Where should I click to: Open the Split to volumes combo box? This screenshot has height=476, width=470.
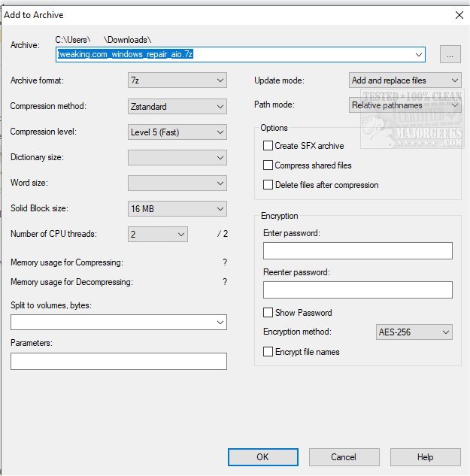click(x=118, y=323)
